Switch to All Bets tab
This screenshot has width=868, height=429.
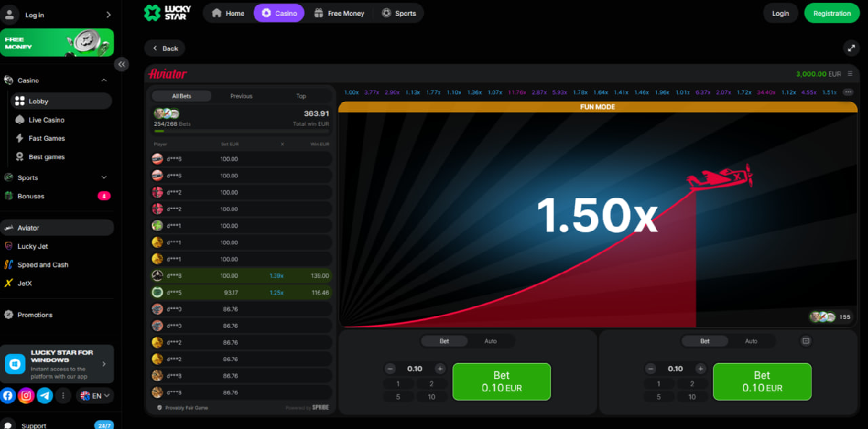(x=182, y=96)
